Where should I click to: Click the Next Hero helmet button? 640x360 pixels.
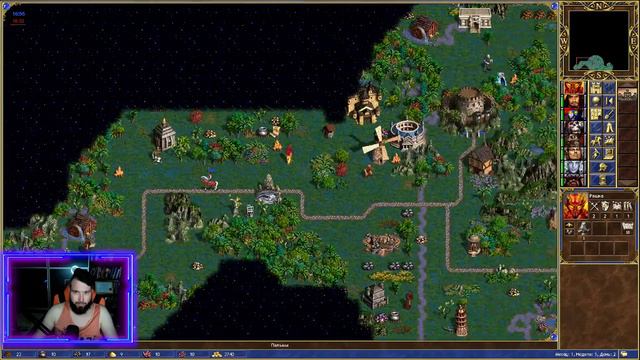coord(602,167)
